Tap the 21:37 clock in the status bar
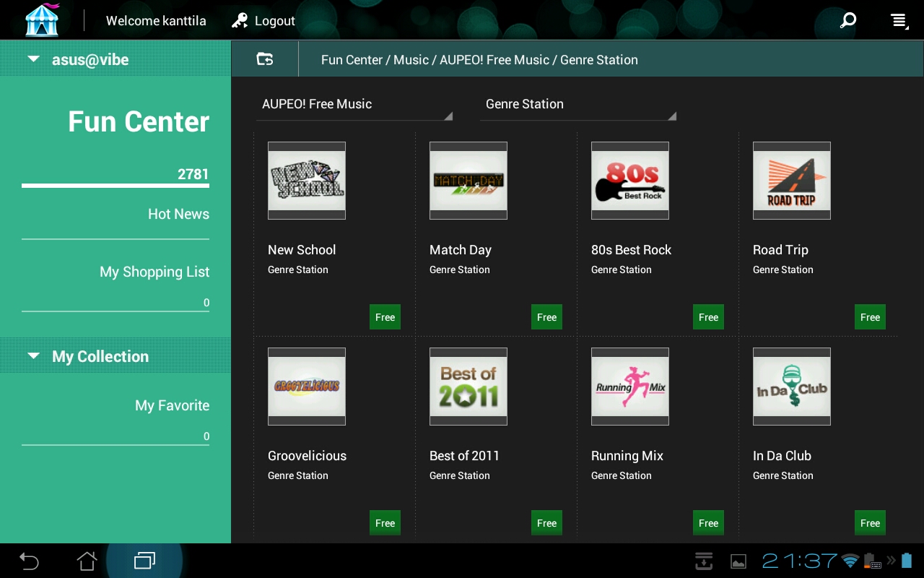 click(x=800, y=561)
